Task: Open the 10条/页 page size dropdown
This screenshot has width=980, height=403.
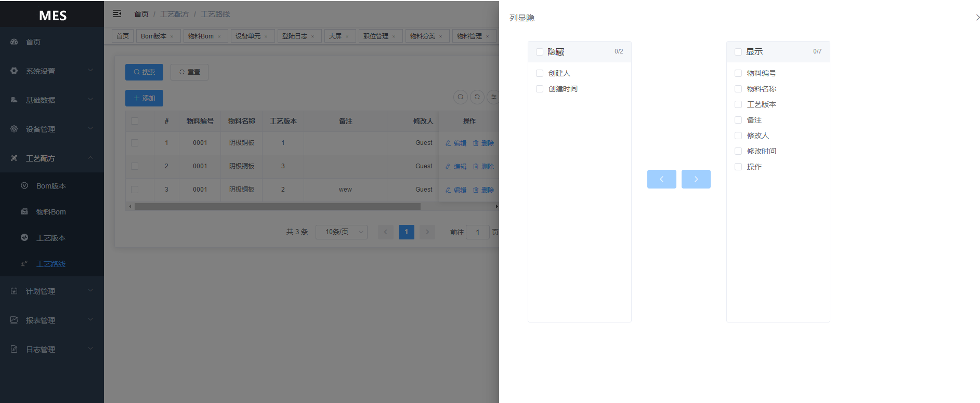Action: [342, 232]
